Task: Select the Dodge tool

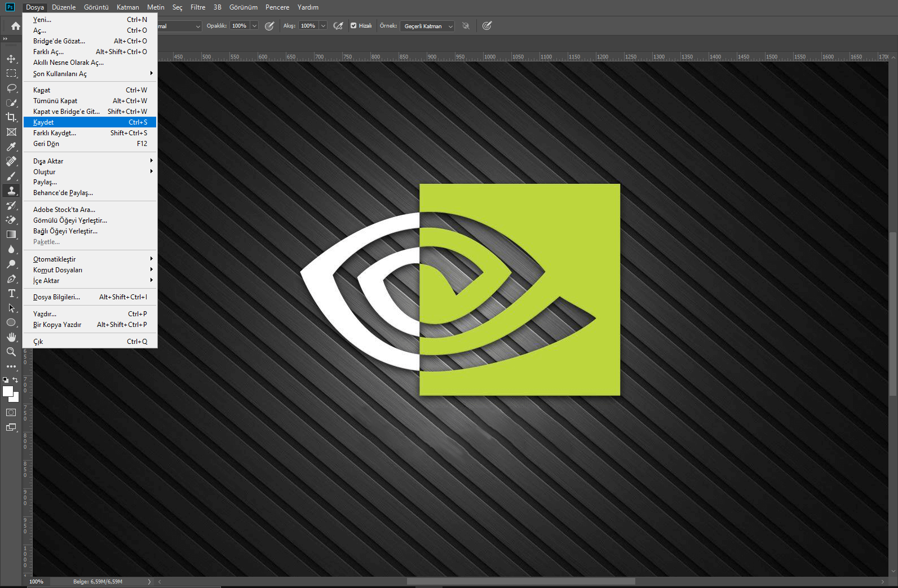Action: (x=11, y=264)
